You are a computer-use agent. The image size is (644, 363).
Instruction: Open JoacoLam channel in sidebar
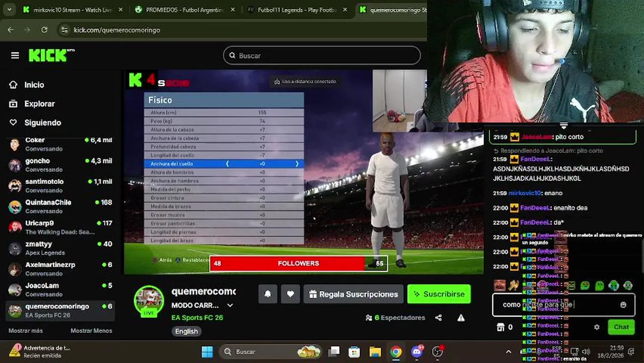tap(60, 289)
